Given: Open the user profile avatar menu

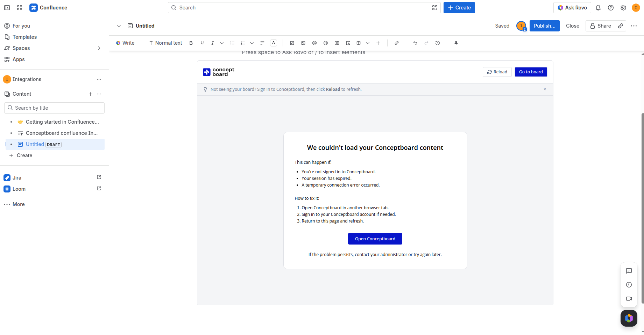Looking at the screenshot, I should pos(636,8).
